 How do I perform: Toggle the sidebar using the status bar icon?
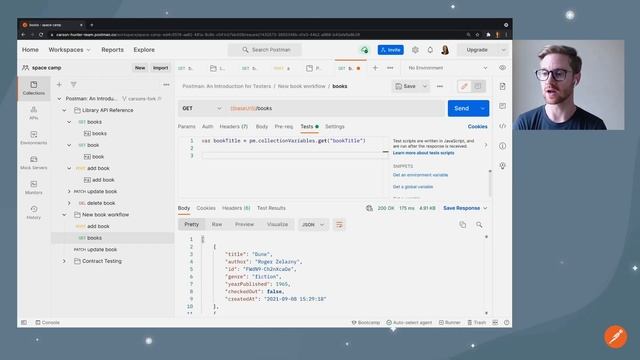(24, 322)
